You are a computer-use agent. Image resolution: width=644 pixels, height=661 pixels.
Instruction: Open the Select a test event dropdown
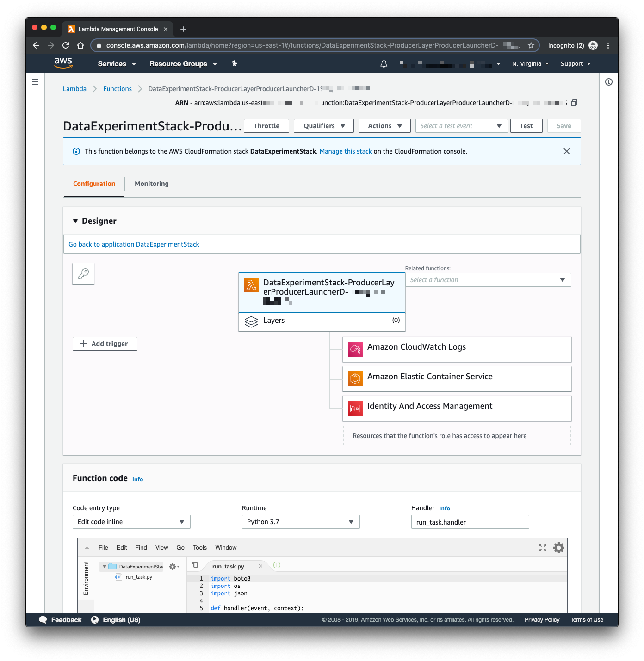(462, 126)
